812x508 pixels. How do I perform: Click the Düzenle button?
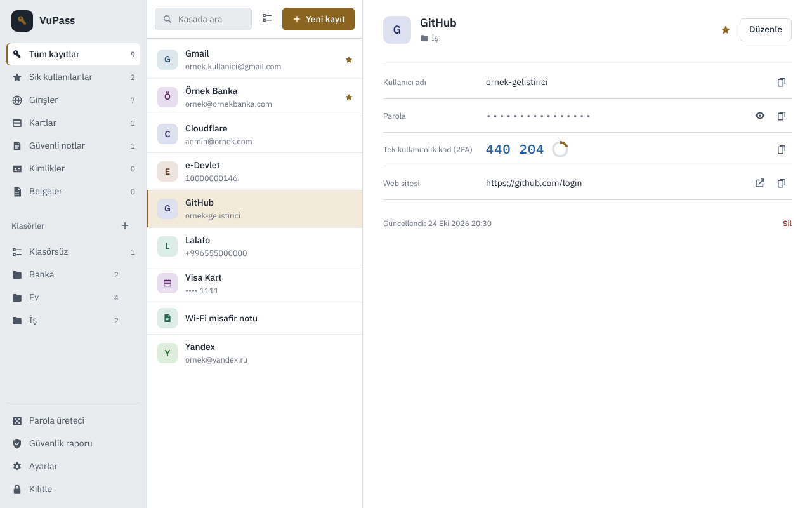point(766,30)
